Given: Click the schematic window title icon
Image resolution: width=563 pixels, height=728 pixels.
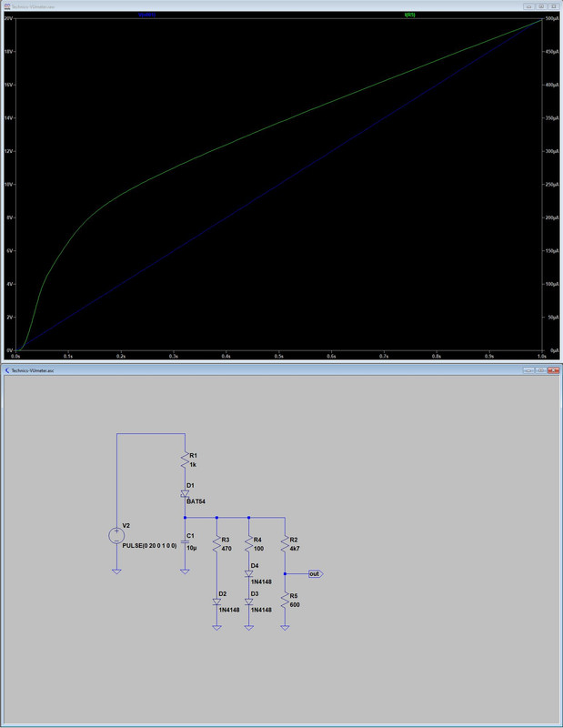Looking at the screenshot, I should point(6,370).
